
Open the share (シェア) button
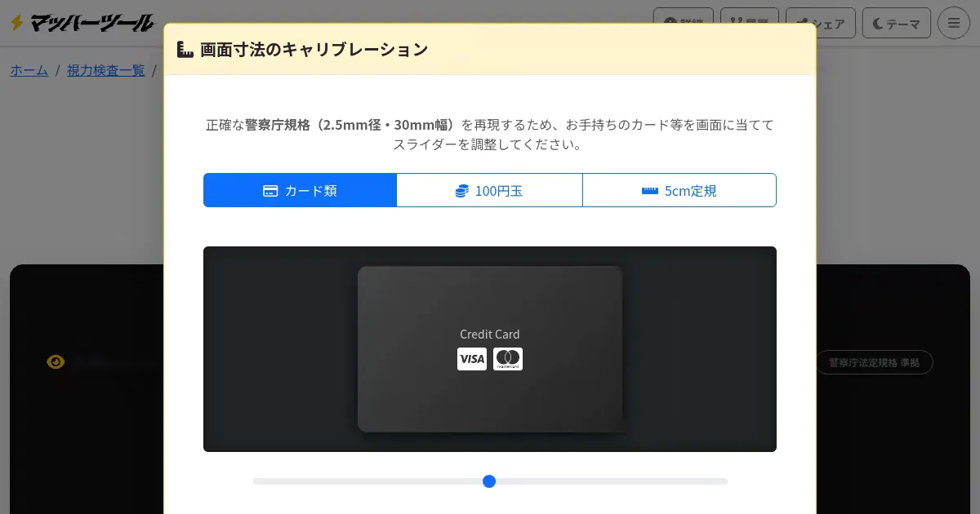pos(821,23)
